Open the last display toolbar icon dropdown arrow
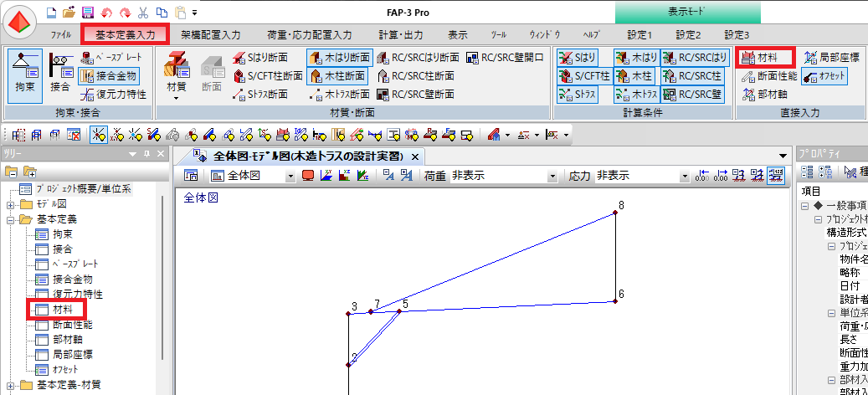The image size is (868, 395). point(565,135)
